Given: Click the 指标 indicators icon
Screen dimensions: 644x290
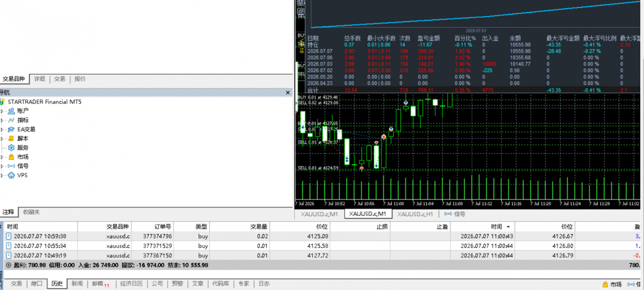Looking at the screenshot, I should 11,120.
